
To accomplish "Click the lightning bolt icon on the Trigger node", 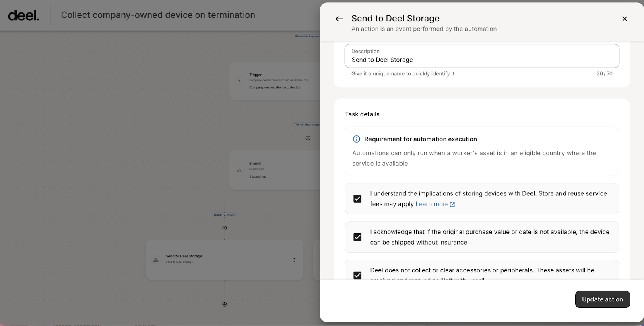I will pyautogui.click(x=239, y=81).
